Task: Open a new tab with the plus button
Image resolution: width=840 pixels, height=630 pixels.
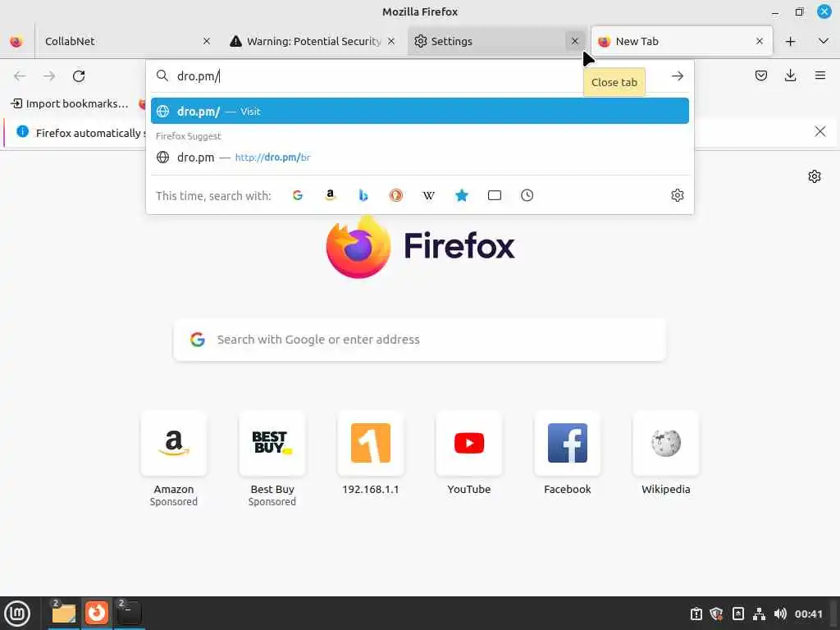Action: [790, 41]
